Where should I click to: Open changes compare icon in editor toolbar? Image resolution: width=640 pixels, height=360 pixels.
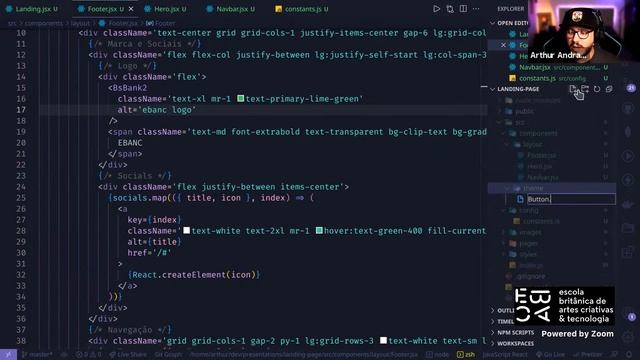(450, 9)
